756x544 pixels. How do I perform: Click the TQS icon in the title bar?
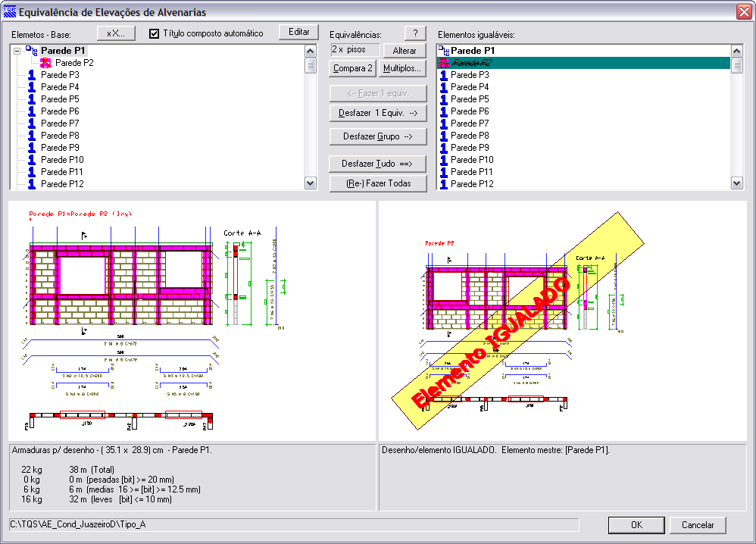tap(9, 12)
